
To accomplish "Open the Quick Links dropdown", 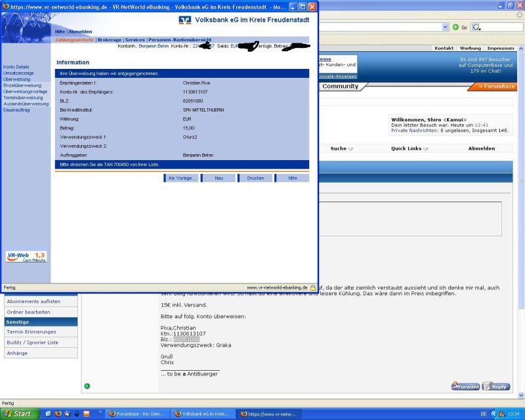I will 409,148.
